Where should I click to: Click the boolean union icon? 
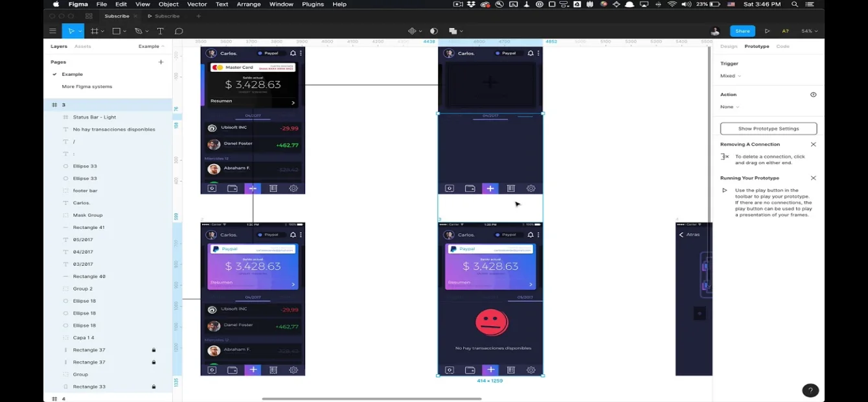(x=453, y=31)
